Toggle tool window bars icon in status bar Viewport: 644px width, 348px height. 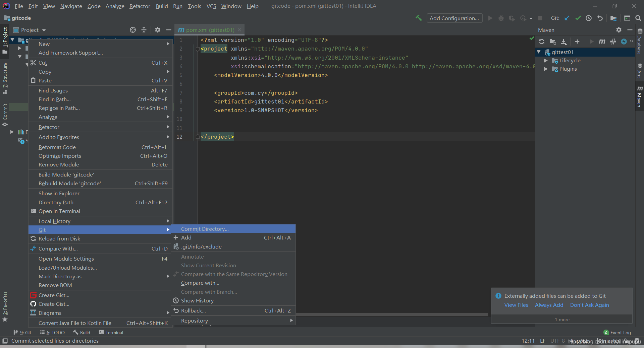point(5,341)
